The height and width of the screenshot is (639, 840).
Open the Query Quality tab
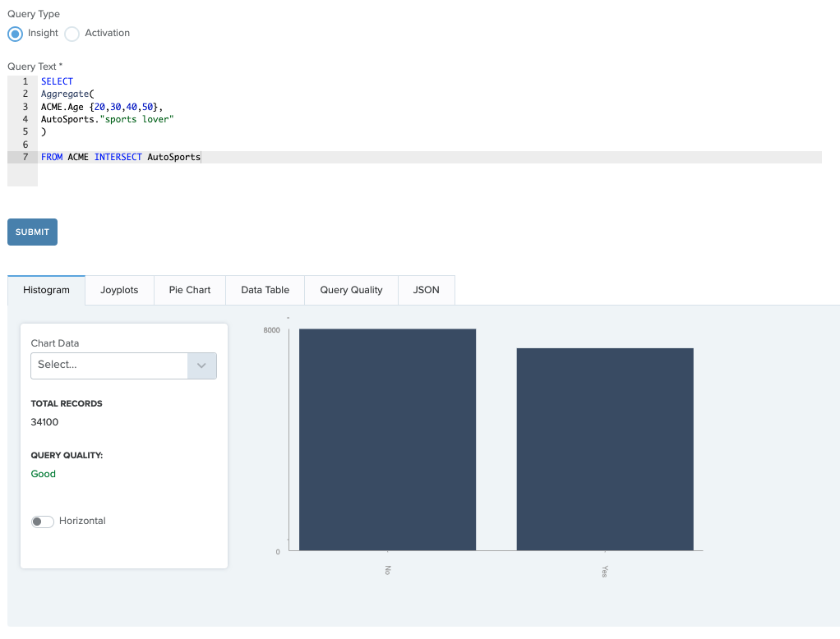coord(352,290)
